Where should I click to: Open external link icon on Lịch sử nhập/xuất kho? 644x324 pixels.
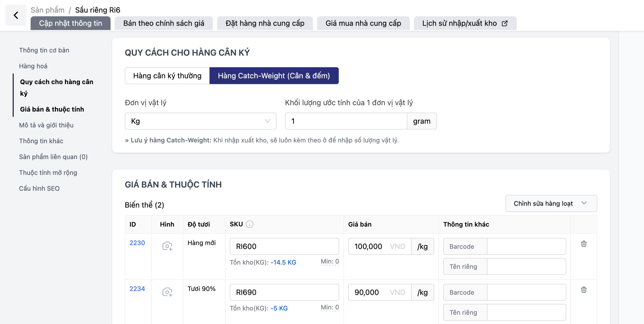[x=504, y=23]
